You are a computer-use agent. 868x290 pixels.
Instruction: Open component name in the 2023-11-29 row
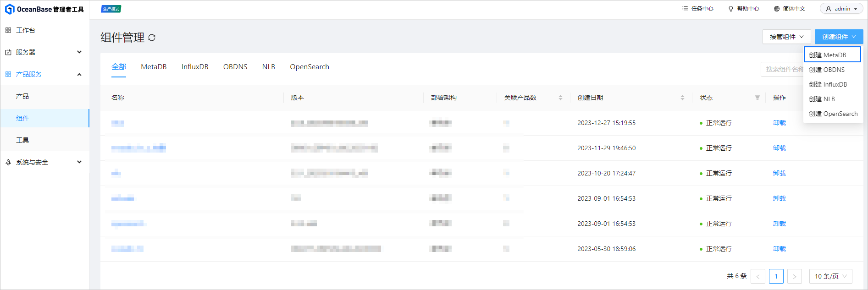[138, 148]
